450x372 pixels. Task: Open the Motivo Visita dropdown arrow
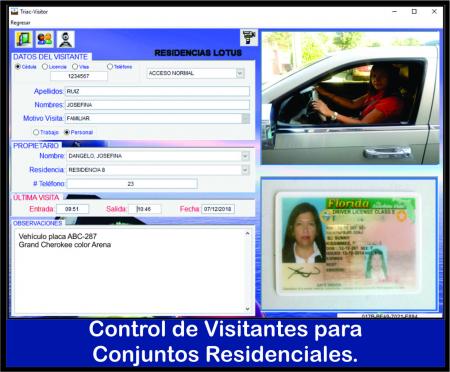click(246, 118)
